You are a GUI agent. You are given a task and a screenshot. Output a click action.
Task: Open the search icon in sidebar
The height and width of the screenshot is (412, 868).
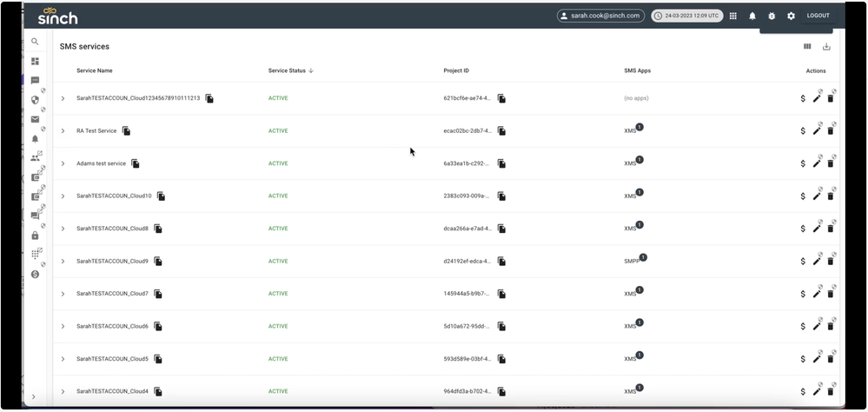[x=35, y=42]
